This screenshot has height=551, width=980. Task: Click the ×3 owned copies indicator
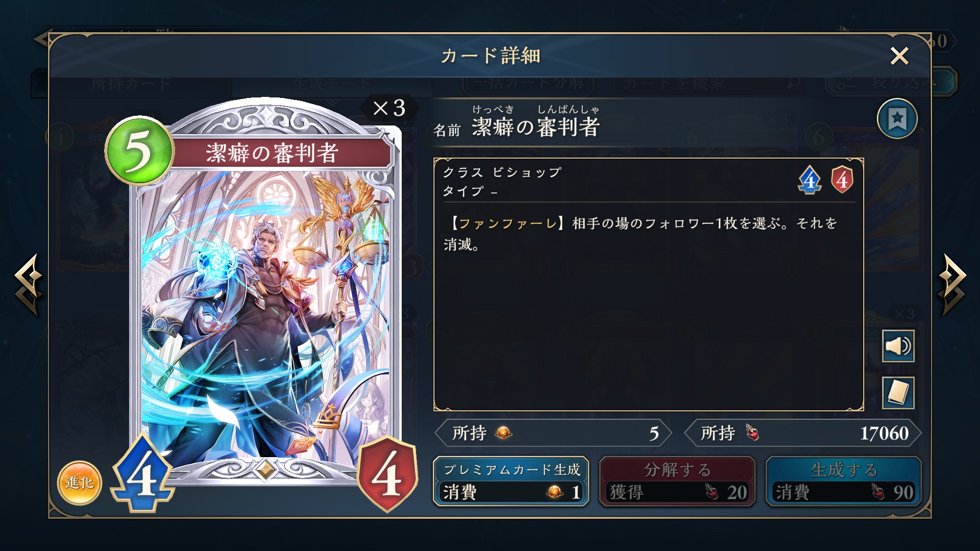pyautogui.click(x=389, y=108)
